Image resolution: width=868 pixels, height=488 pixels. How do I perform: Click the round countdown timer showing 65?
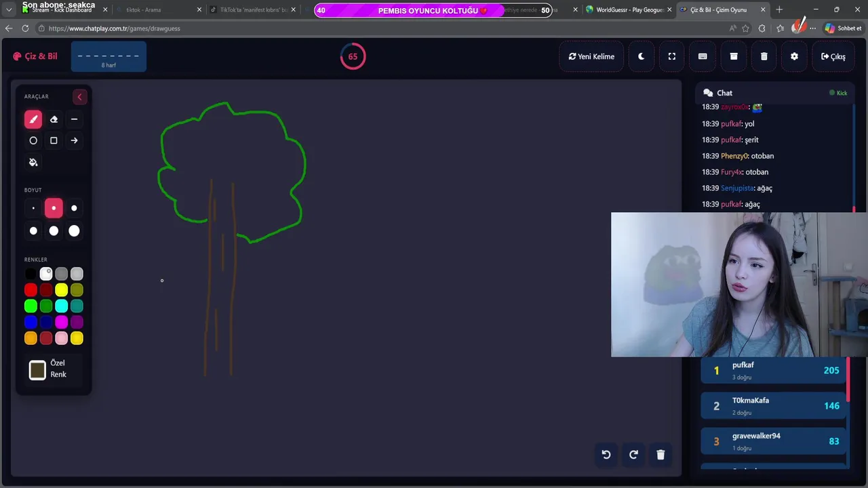point(353,56)
